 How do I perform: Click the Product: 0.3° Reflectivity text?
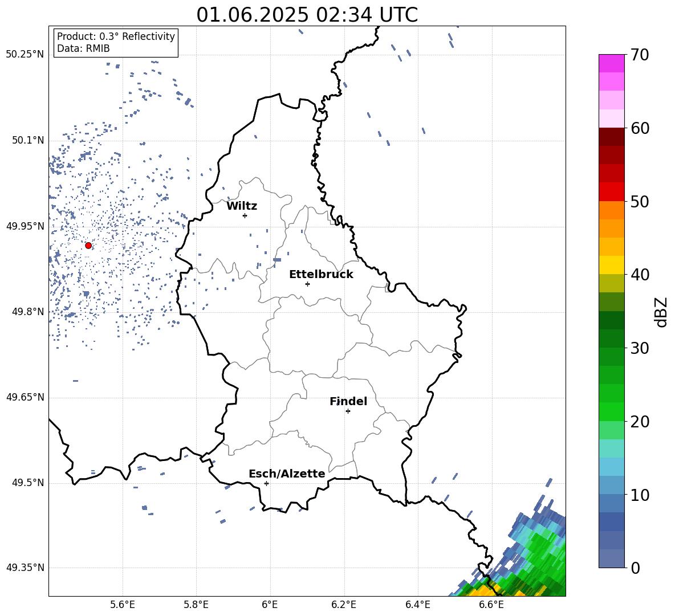pos(116,36)
